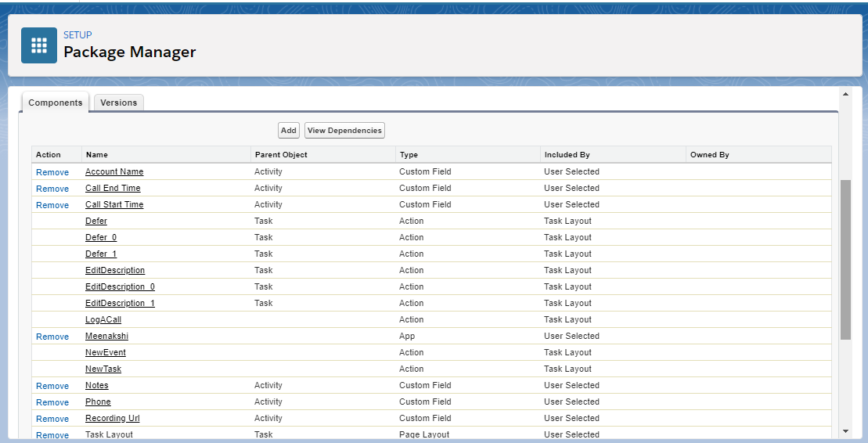Click the Package Manager setup grid icon
The width and height of the screenshot is (868, 443).
coord(38,45)
